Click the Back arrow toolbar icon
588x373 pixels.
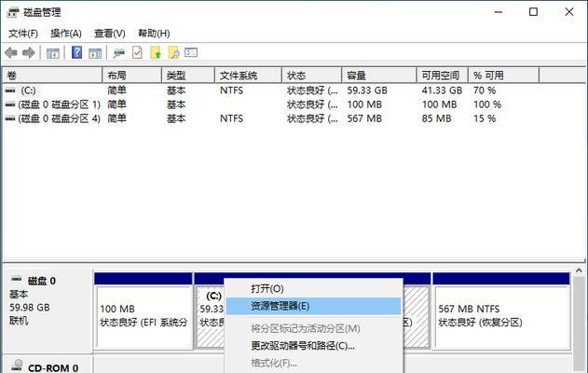11,53
